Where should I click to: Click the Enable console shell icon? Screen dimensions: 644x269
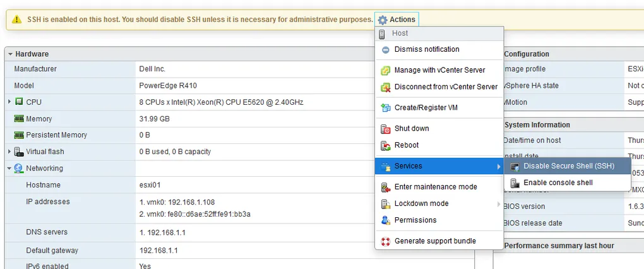515,183
